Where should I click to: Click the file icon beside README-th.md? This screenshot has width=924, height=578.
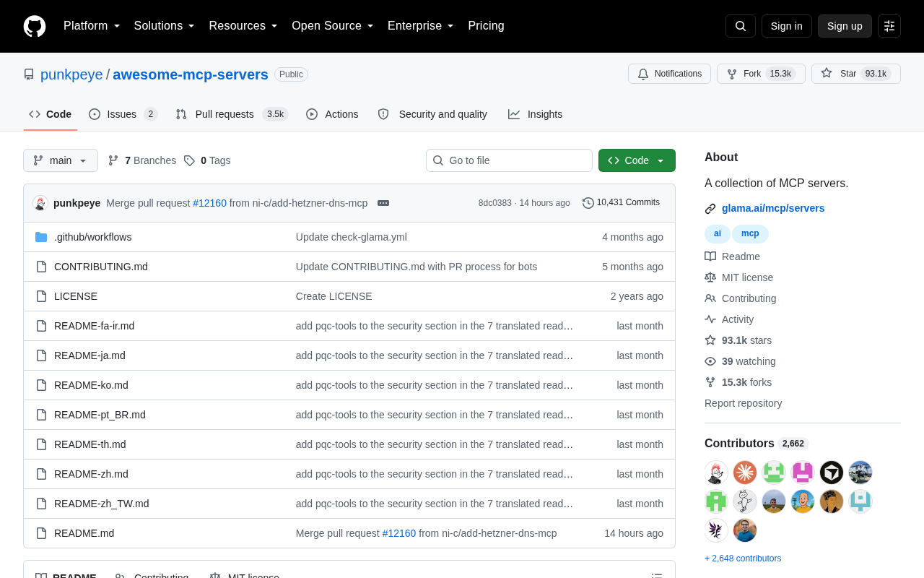(41, 444)
